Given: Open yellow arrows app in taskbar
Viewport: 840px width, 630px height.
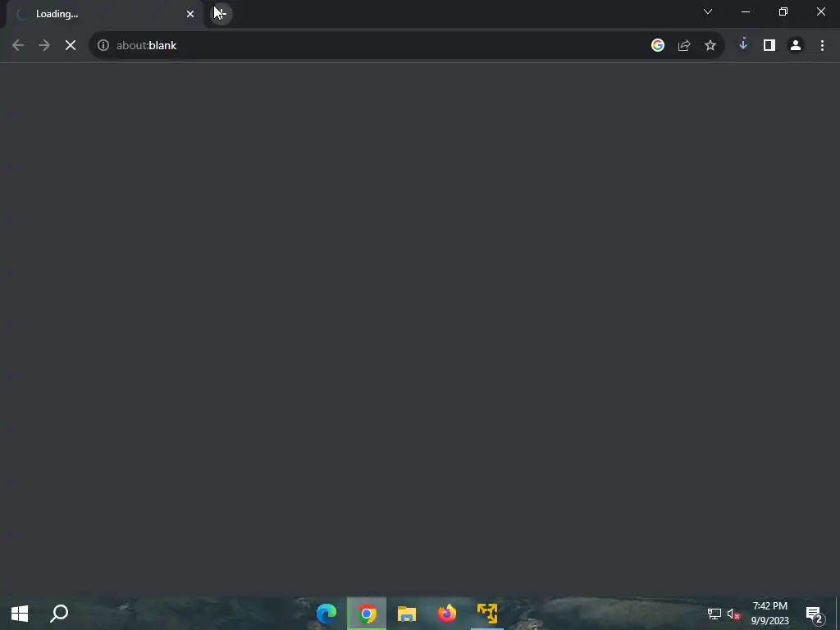Looking at the screenshot, I should tap(487, 614).
